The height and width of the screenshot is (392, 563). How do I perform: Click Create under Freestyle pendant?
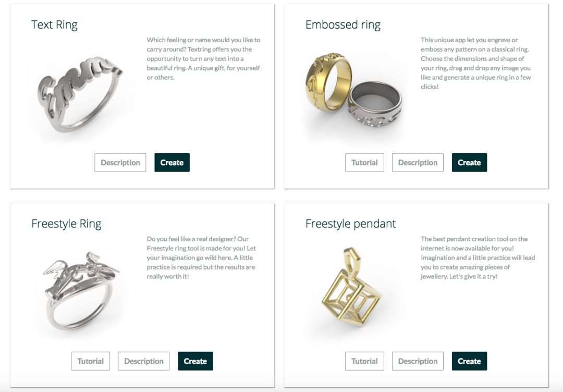469,361
